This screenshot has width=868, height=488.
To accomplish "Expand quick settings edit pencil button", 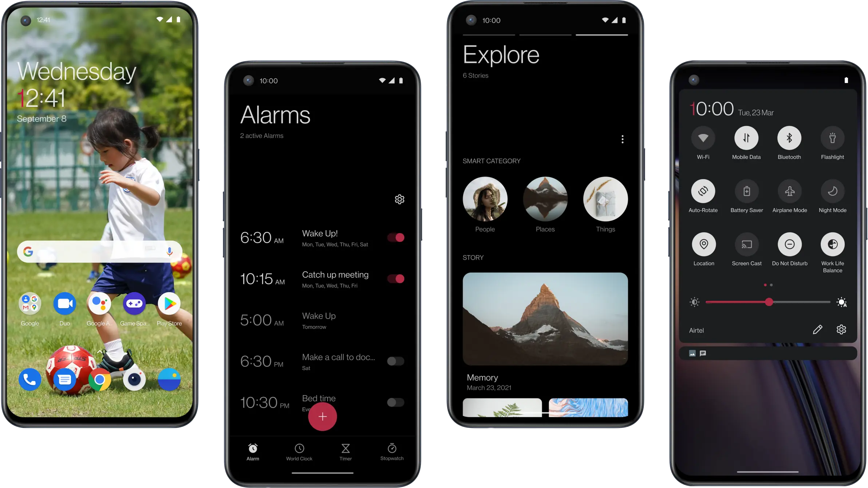I will pos(817,329).
